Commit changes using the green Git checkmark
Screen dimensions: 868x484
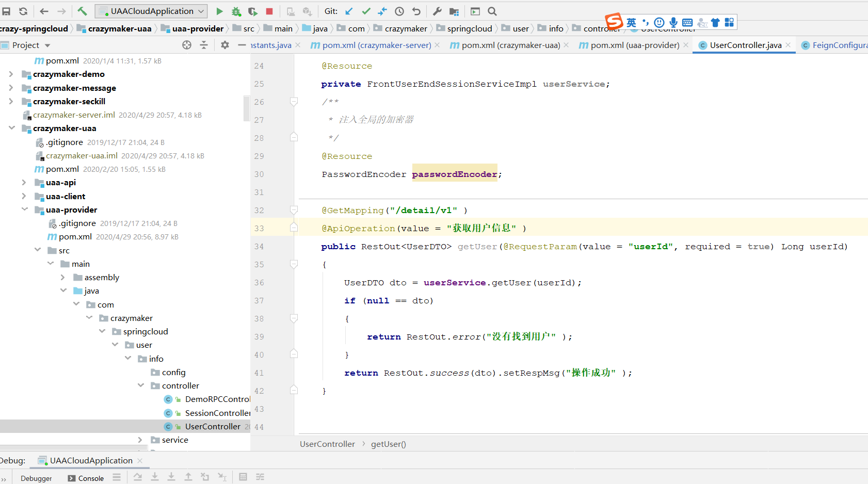366,11
